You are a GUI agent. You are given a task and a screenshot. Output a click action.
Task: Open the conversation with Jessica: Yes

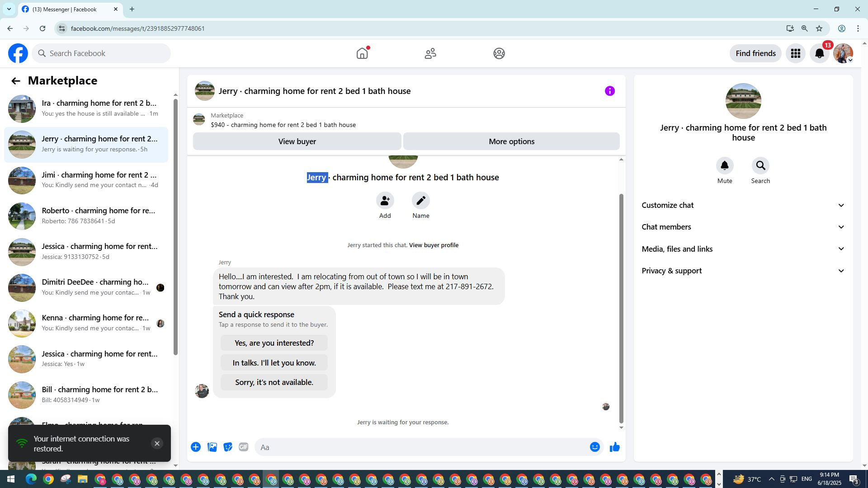86,359
